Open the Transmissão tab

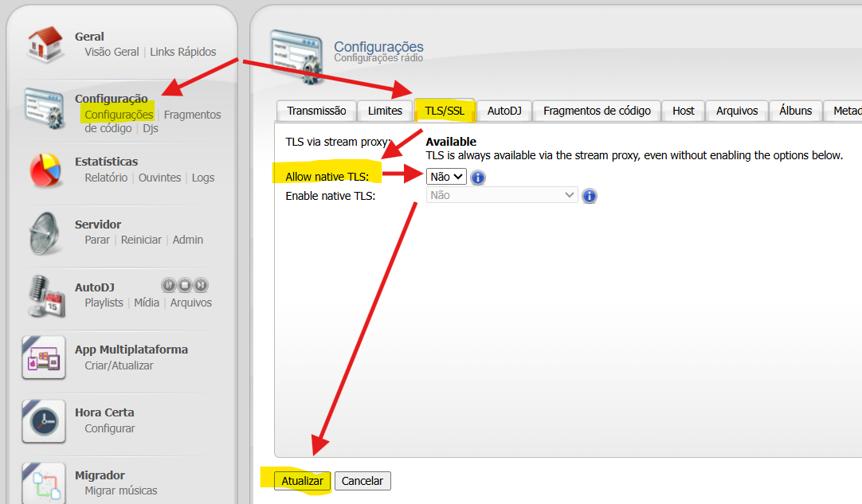[x=316, y=111]
